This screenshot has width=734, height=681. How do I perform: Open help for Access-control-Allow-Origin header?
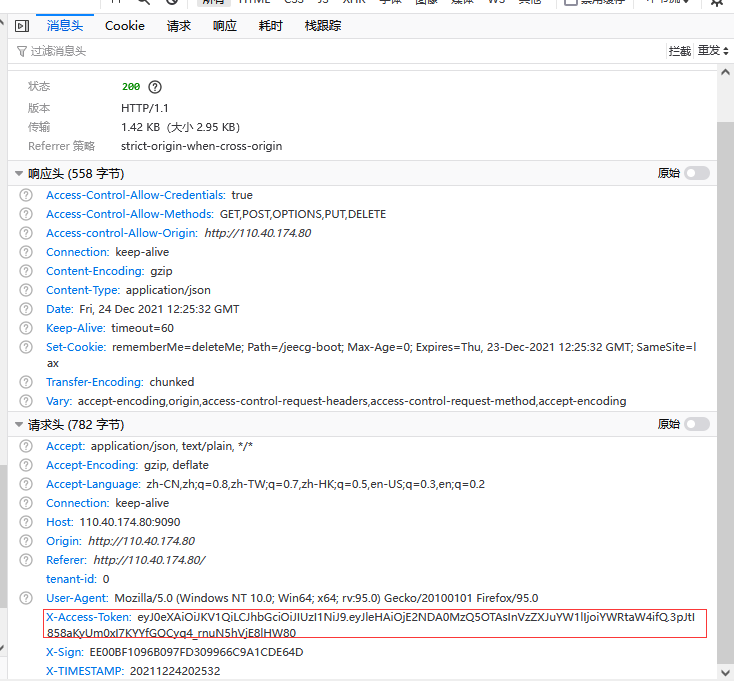(x=26, y=233)
